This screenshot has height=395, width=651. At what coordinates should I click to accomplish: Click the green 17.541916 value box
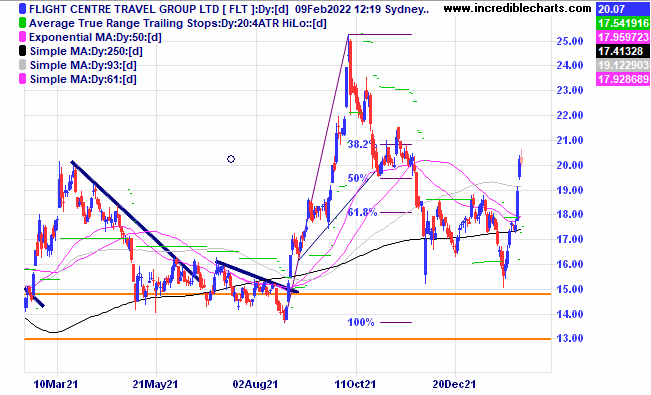[x=622, y=23]
